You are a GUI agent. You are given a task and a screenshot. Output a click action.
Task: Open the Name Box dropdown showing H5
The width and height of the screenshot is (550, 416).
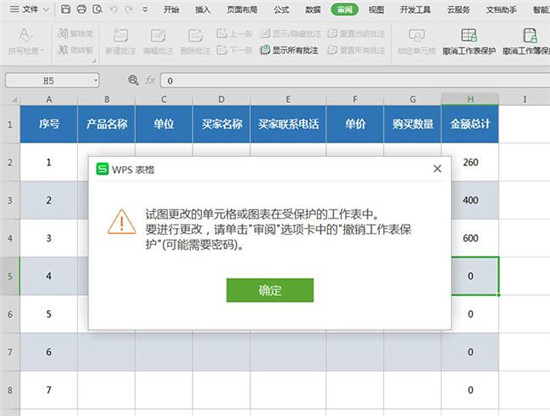point(95,81)
